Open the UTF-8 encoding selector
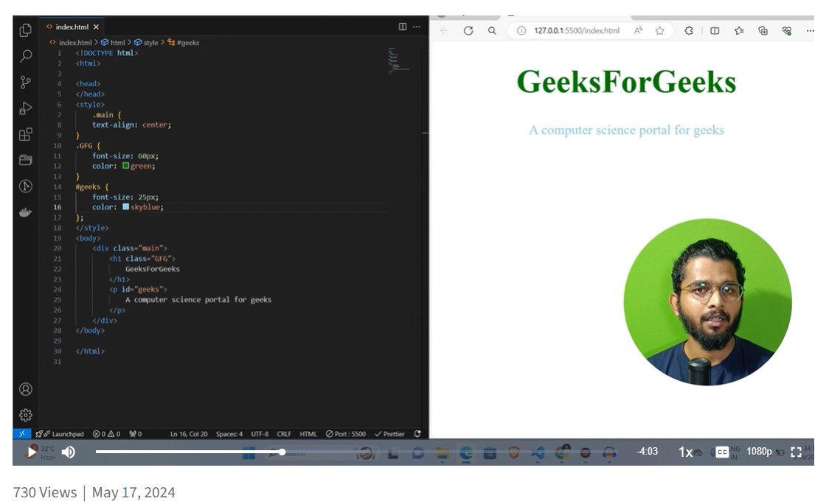Image resolution: width=829 pixels, height=504 pixels. click(260, 434)
